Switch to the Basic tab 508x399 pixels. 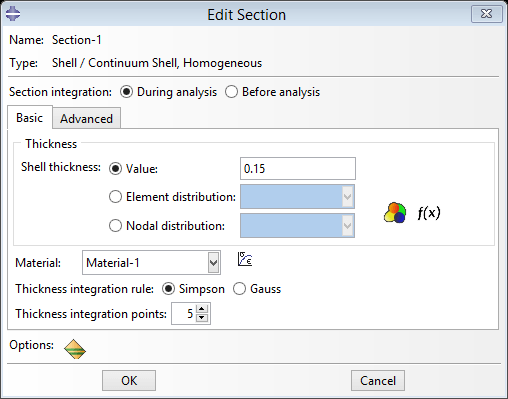coord(30,118)
